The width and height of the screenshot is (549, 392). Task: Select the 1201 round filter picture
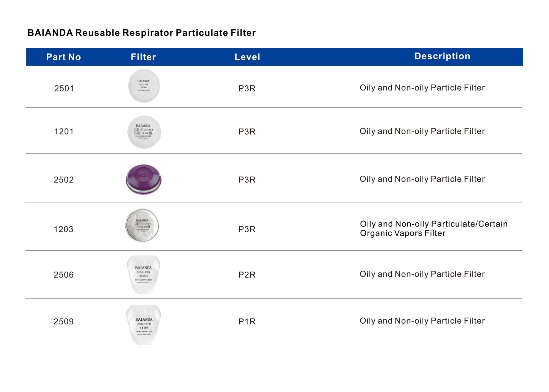coord(144,132)
